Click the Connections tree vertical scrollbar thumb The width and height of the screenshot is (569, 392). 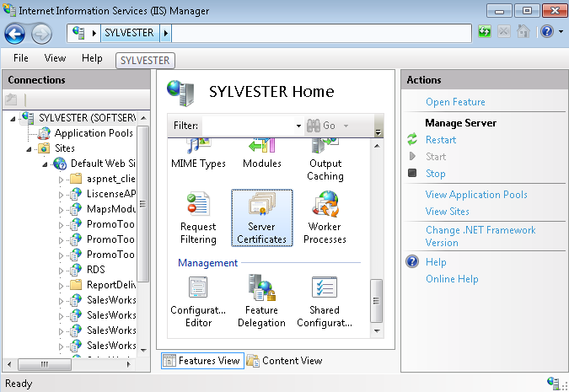(x=143, y=204)
